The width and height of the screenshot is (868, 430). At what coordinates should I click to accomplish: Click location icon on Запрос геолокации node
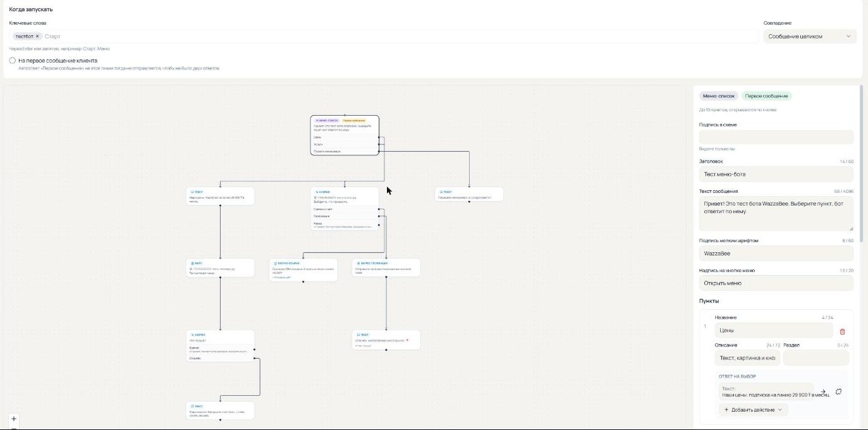click(358, 262)
